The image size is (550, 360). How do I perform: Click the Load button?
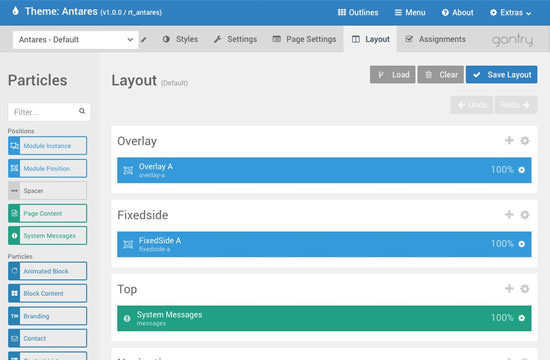393,75
